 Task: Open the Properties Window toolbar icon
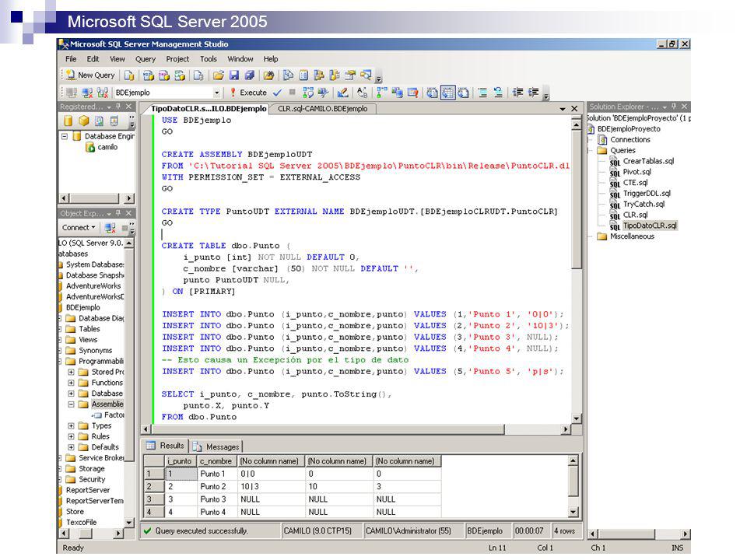click(x=351, y=75)
